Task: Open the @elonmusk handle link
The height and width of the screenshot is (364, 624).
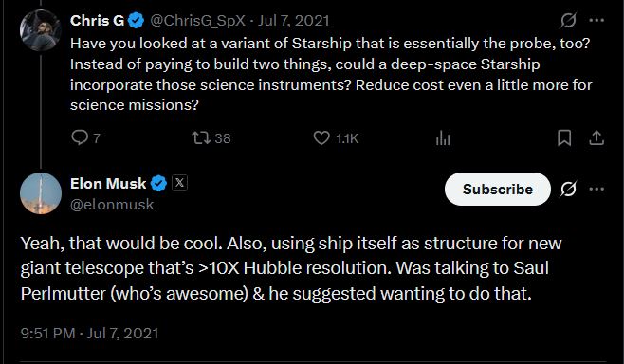Action: [112, 205]
